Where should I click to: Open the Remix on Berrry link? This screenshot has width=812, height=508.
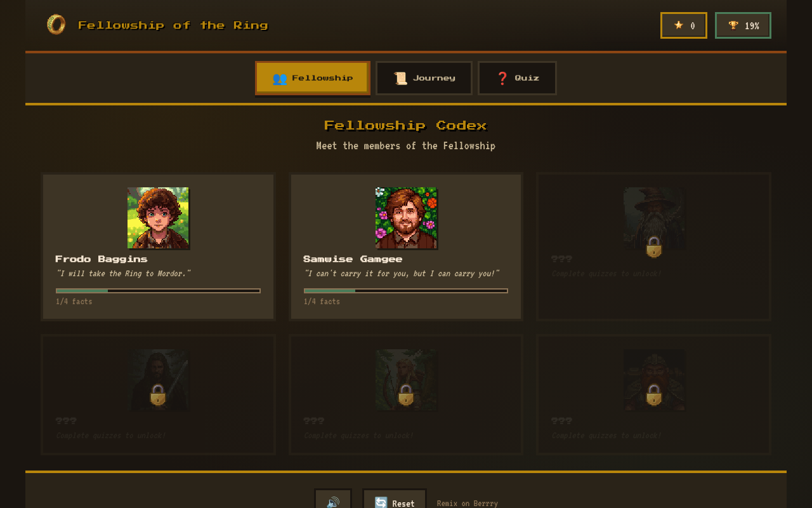[x=468, y=504]
